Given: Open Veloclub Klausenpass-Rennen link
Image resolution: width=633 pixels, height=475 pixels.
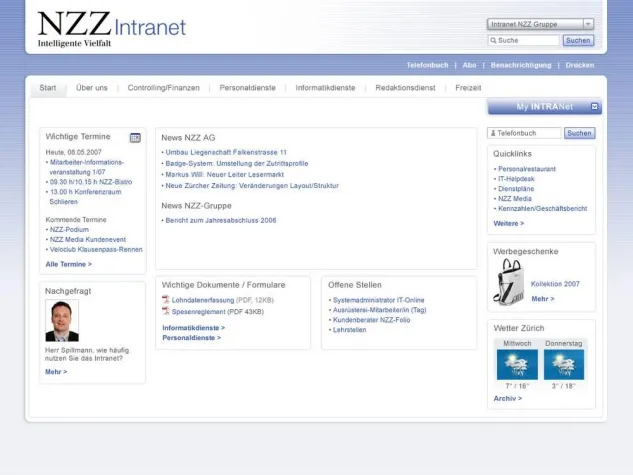Looking at the screenshot, I should click(96, 249).
